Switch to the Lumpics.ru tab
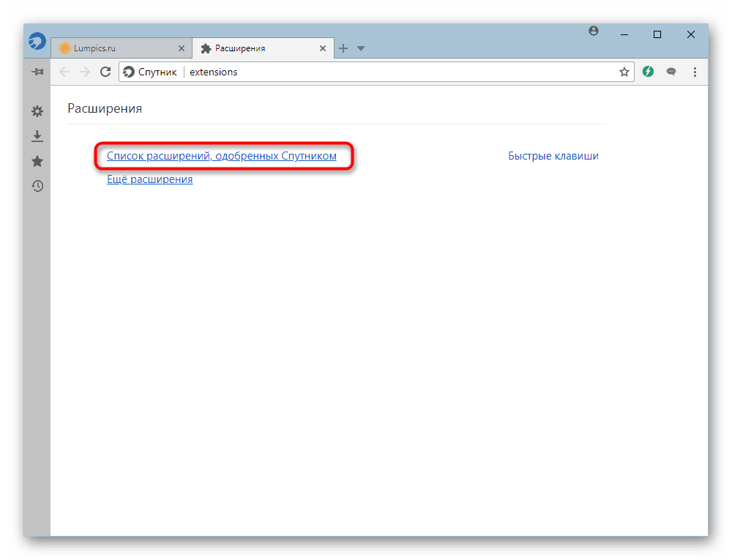732x560 pixels. (x=121, y=48)
